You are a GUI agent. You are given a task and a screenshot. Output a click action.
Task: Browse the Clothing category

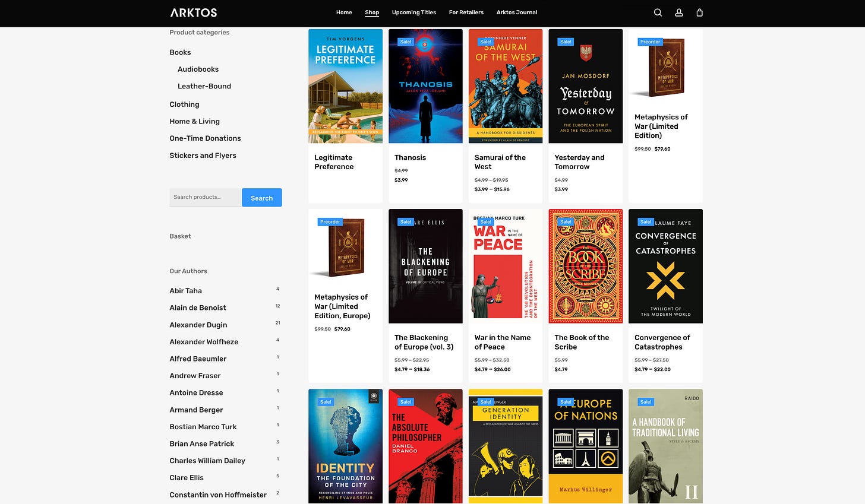pos(184,104)
